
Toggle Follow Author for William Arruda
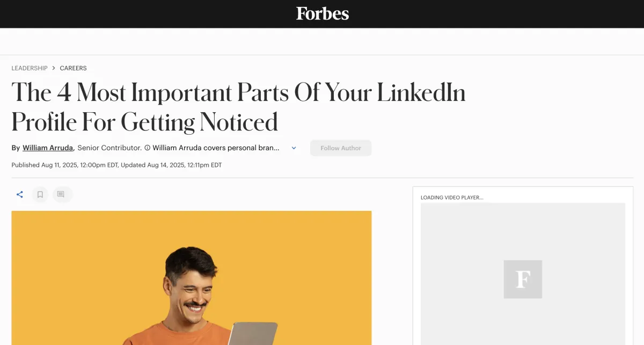[341, 148]
